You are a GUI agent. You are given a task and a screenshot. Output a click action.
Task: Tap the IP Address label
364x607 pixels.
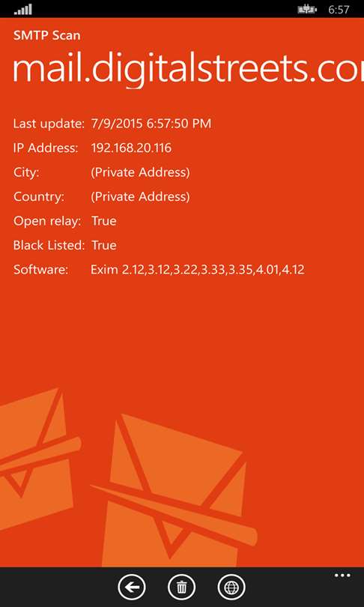pos(46,148)
